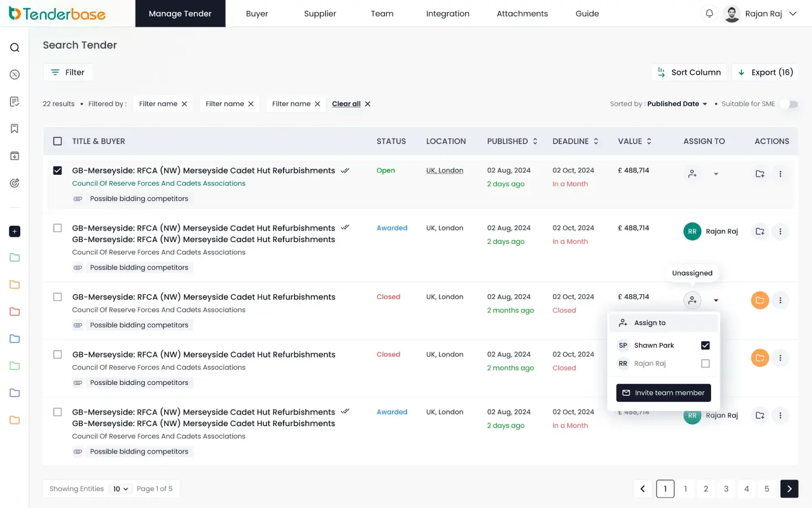Remove the first Filter name chip
This screenshot has width=812, height=508.
click(x=184, y=104)
